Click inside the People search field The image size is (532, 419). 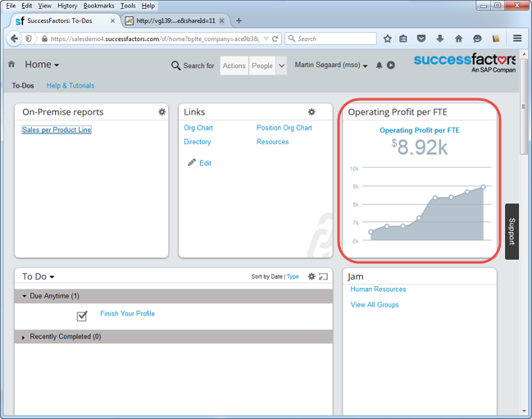pyautogui.click(x=262, y=66)
